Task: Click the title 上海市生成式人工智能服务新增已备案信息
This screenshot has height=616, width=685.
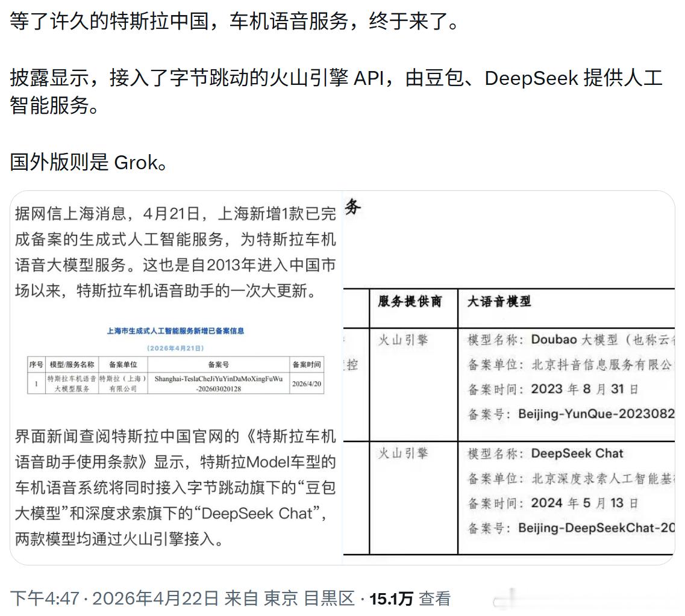Action: click(176, 331)
